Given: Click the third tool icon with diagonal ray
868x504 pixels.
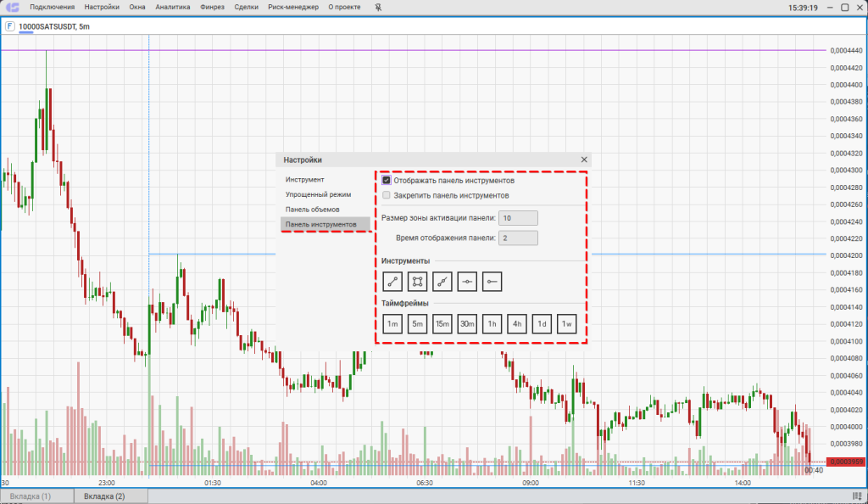Looking at the screenshot, I should 442,281.
